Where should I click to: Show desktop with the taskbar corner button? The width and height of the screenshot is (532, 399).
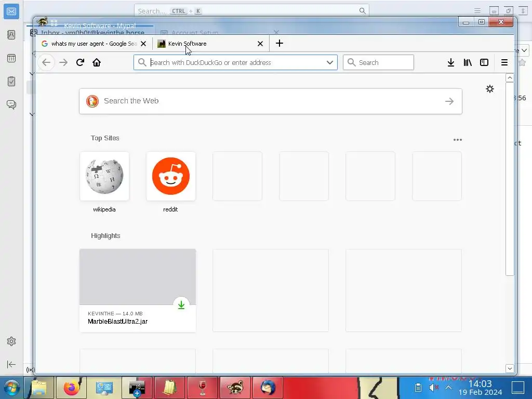click(518, 388)
